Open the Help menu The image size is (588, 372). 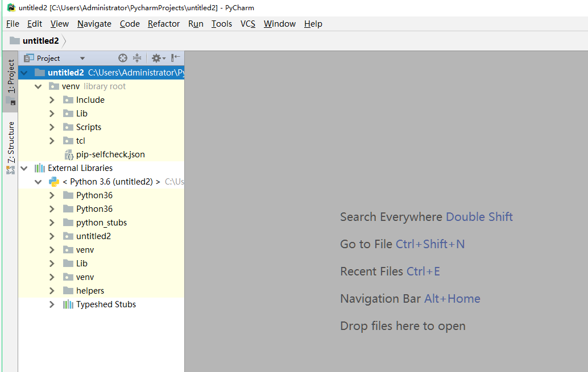click(x=313, y=24)
